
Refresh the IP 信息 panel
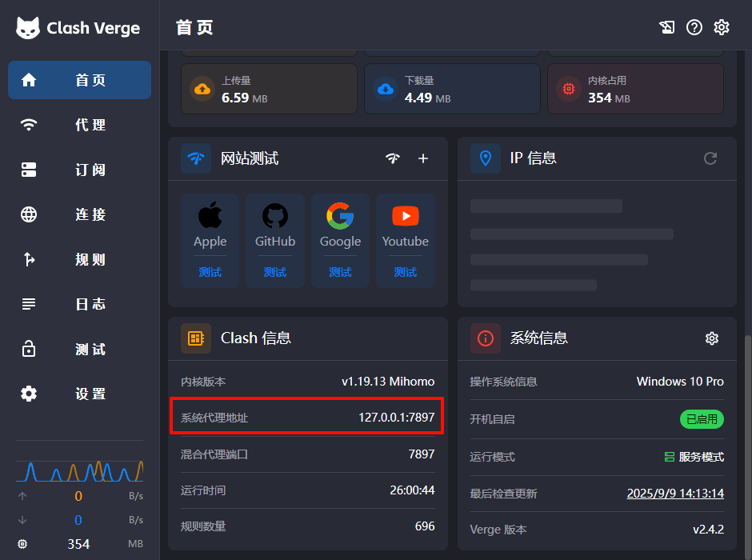pos(710,158)
